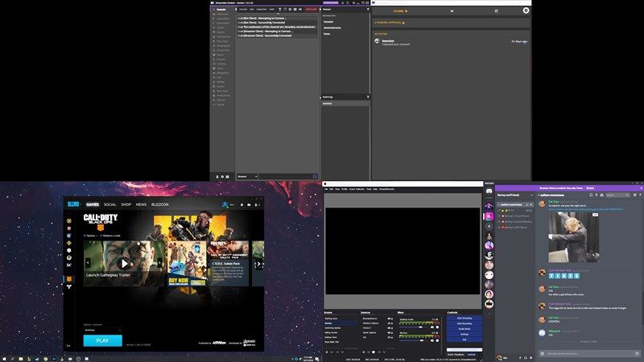This screenshot has height=362, width=644.
Task: Add a new scene with plus icon
Action: click(x=327, y=352)
